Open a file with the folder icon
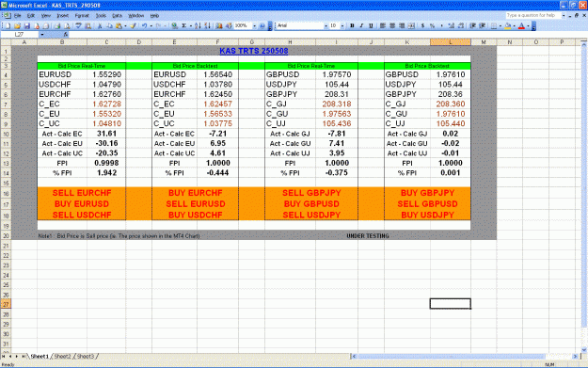Image resolution: width=588 pixels, height=368 pixels. (17, 26)
